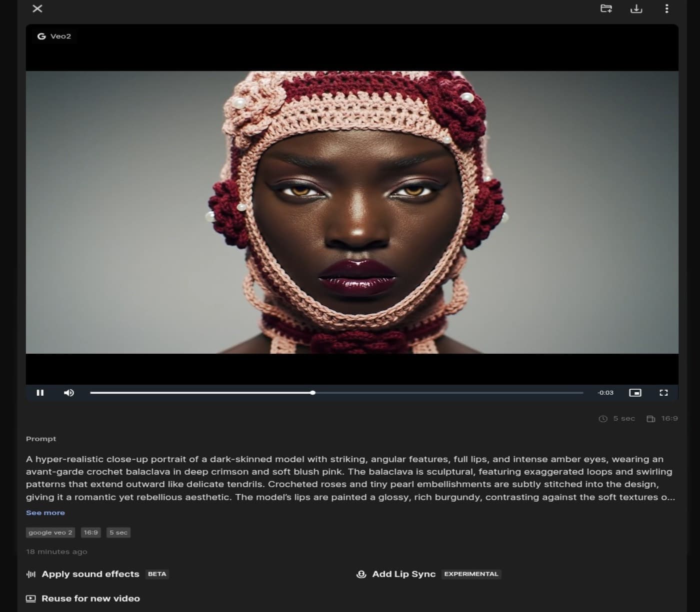Reuse for new video
The height and width of the screenshot is (612, 700).
(90, 599)
